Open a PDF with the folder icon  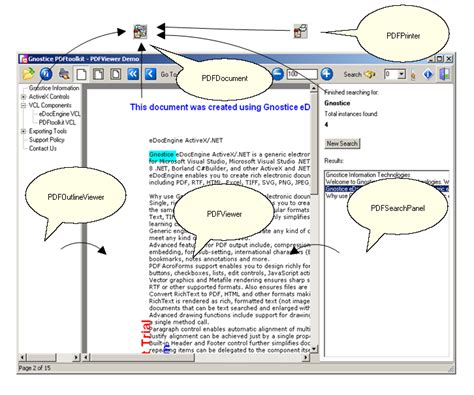tap(29, 74)
